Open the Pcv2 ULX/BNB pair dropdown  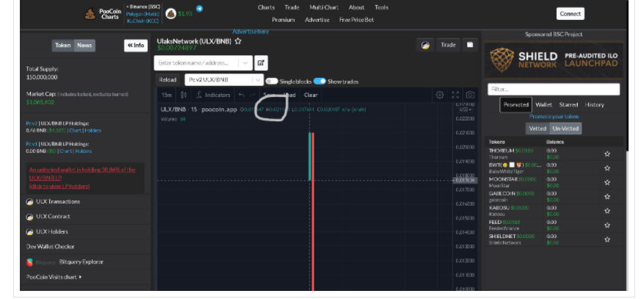pos(224,79)
